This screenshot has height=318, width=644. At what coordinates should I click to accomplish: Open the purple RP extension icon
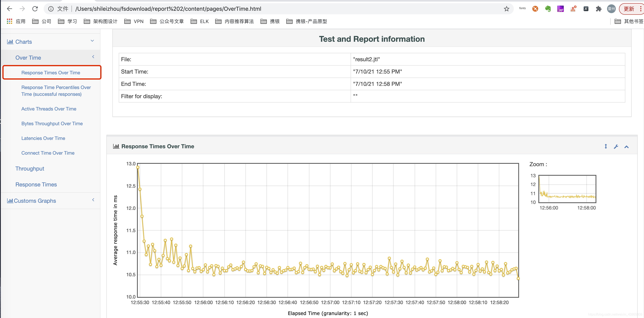click(x=560, y=9)
